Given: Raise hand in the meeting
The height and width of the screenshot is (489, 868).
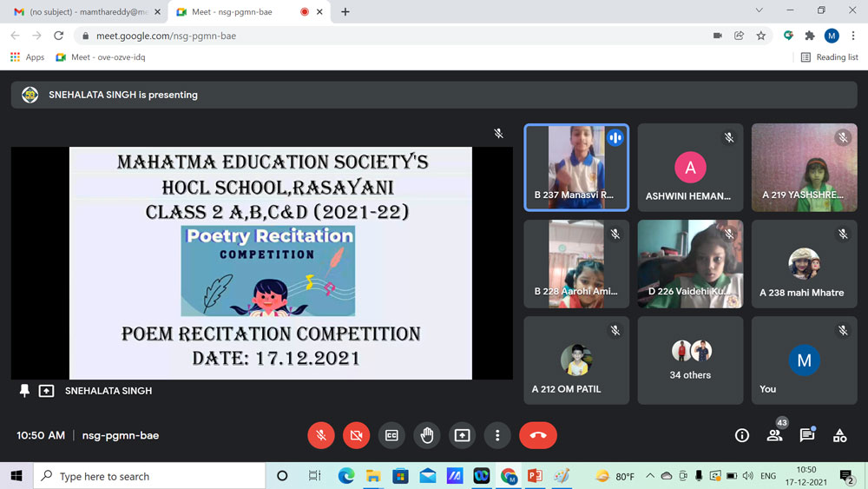Looking at the screenshot, I should [427, 435].
